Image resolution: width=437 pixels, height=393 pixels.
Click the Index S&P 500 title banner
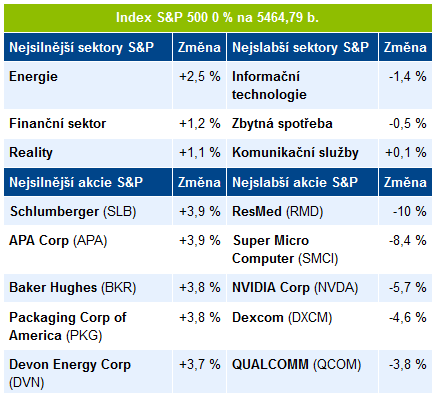pyautogui.click(x=218, y=18)
